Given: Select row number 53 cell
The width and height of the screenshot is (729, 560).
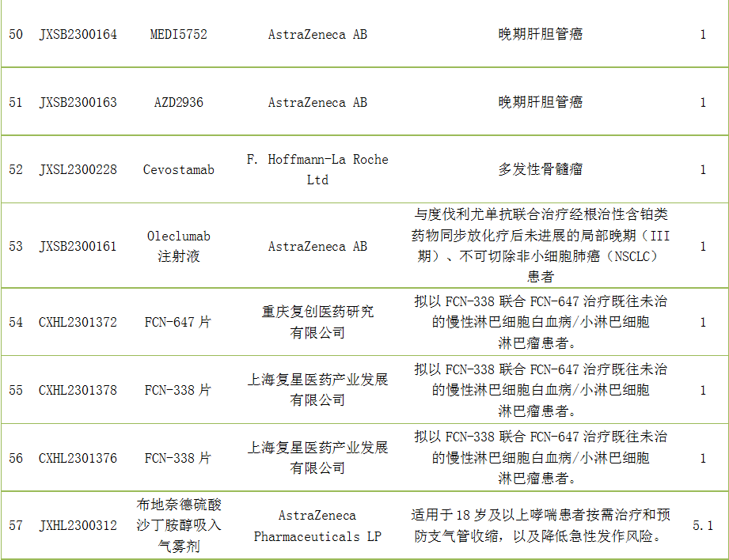Looking at the screenshot, I should pos(16,246).
